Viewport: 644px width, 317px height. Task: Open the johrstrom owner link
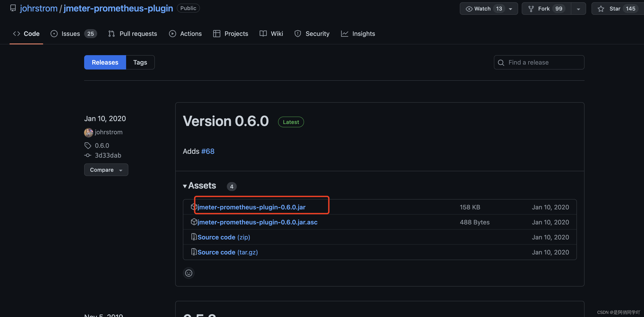coord(39,8)
